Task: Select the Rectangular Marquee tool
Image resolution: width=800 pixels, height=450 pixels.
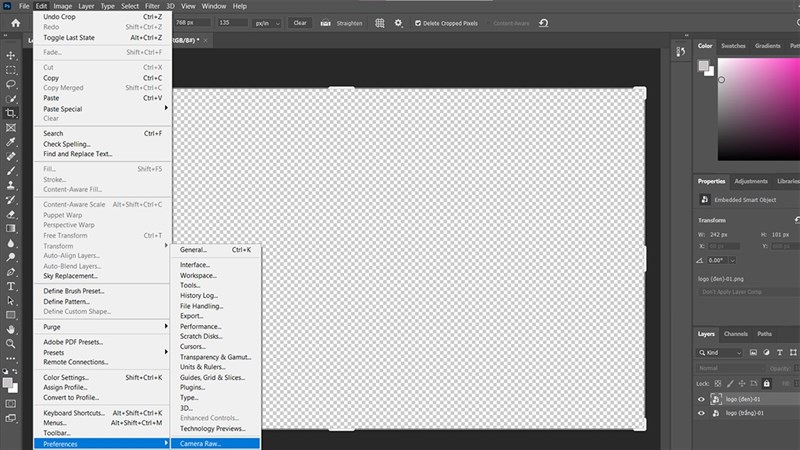Action: pyautogui.click(x=11, y=70)
